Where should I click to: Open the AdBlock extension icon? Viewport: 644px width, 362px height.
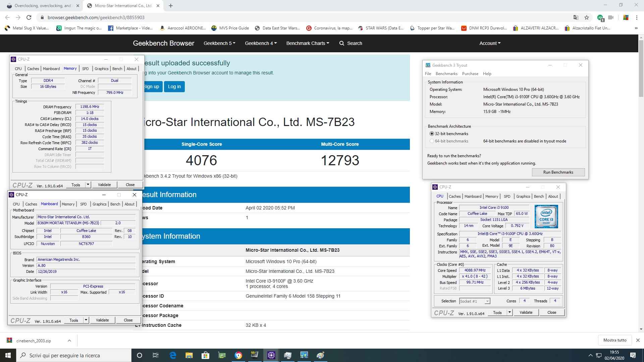pyautogui.click(x=600, y=17)
